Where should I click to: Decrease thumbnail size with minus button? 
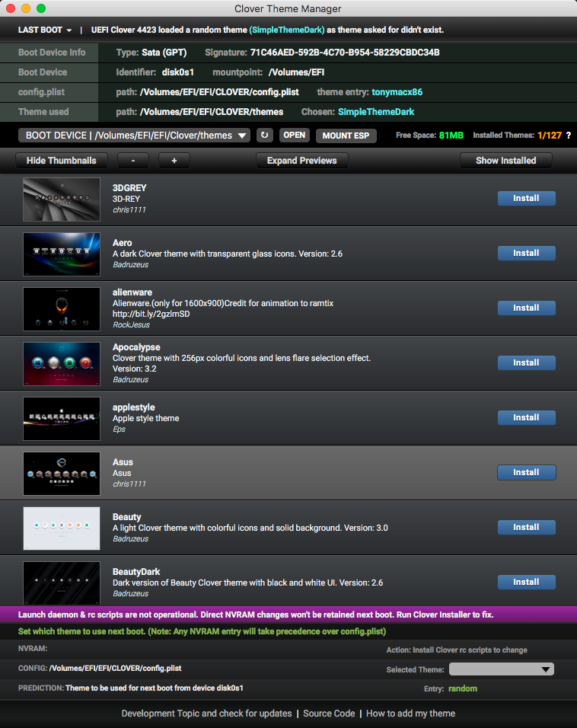pyautogui.click(x=133, y=161)
